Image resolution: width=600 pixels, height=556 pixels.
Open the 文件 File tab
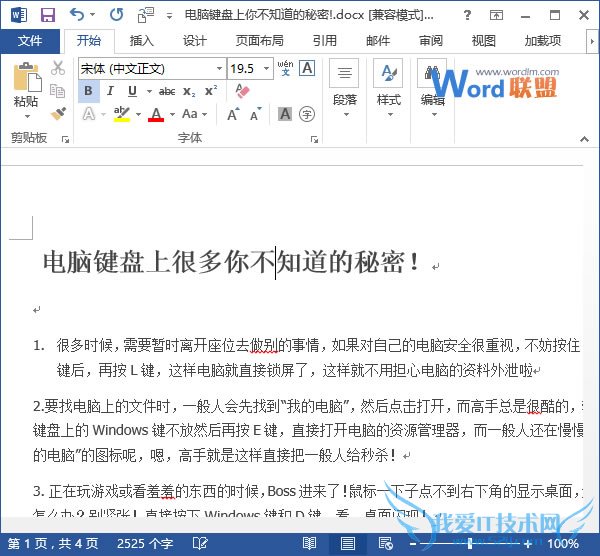[x=30, y=41]
